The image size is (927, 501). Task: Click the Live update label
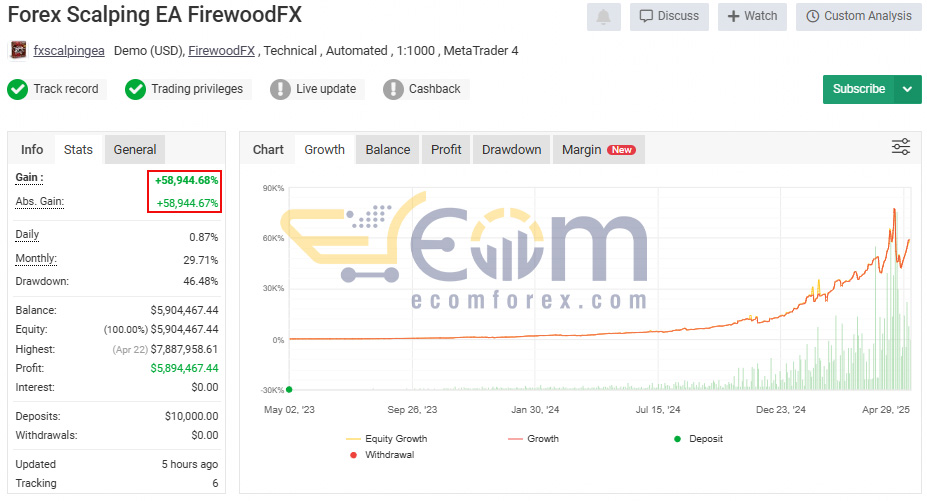coord(326,89)
